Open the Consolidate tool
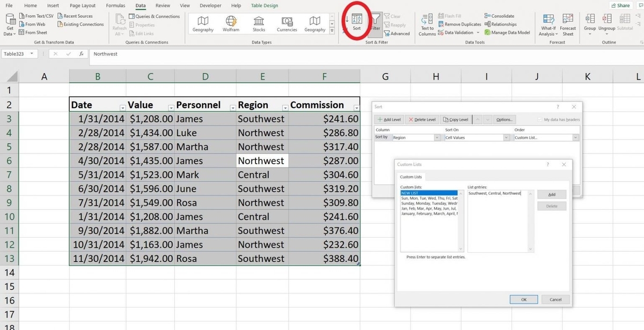The height and width of the screenshot is (330, 644). coord(500,15)
